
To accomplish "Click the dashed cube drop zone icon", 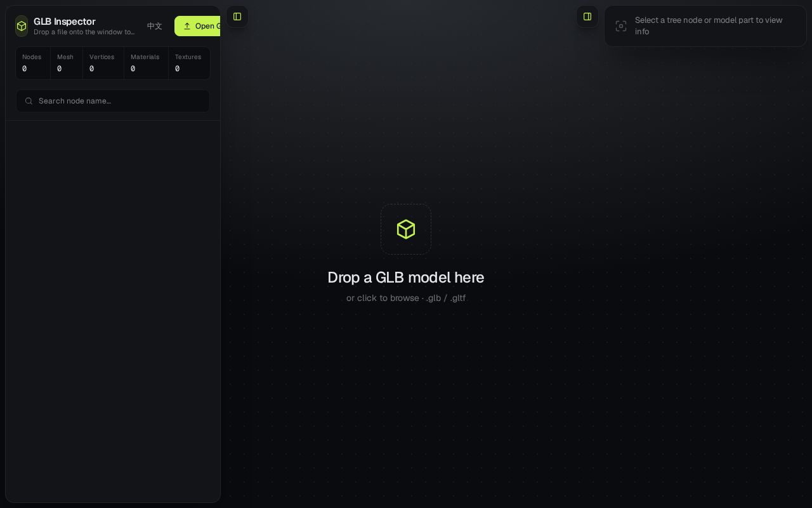I will 406,229.
